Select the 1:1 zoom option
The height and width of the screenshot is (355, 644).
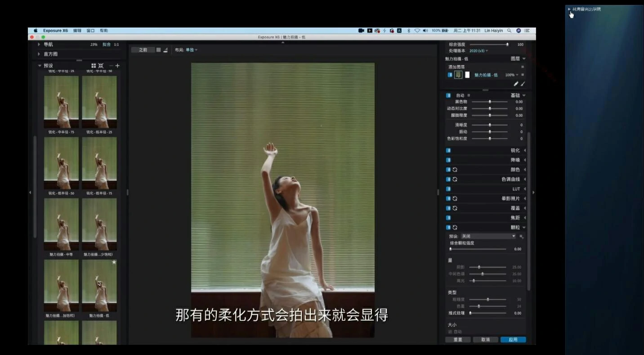click(x=116, y=45)
